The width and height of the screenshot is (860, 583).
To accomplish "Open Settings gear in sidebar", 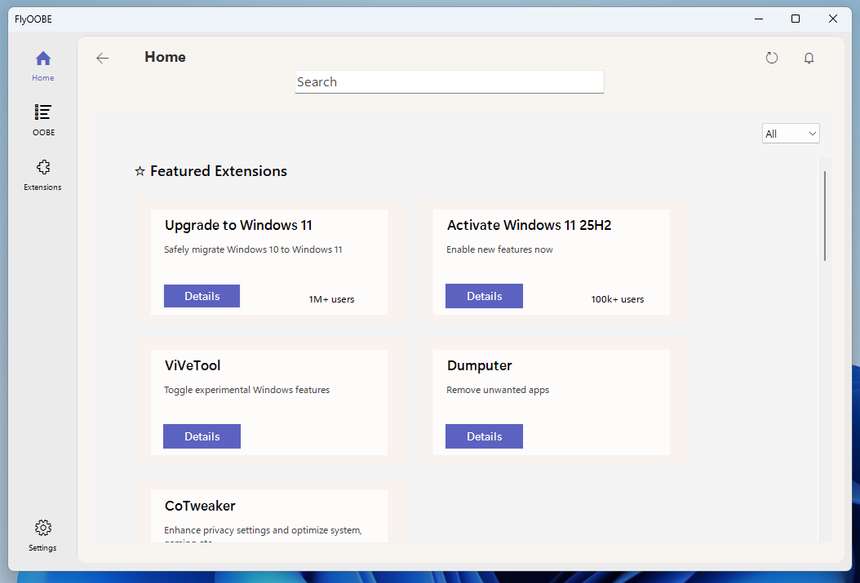I will pyautogui.click(x=43, y=528).
